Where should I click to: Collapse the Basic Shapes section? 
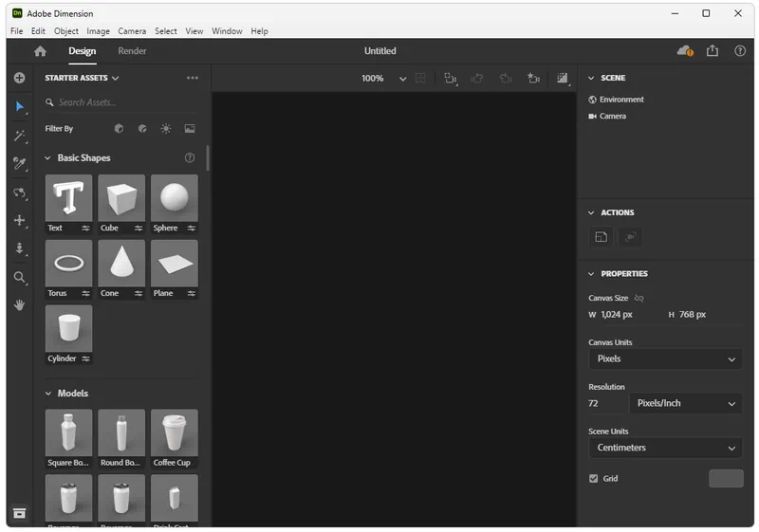[48, 158]
